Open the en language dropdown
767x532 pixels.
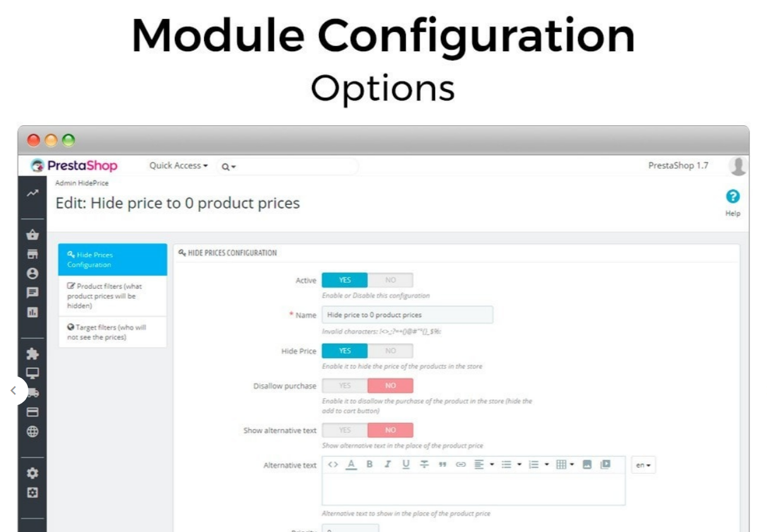643,466
